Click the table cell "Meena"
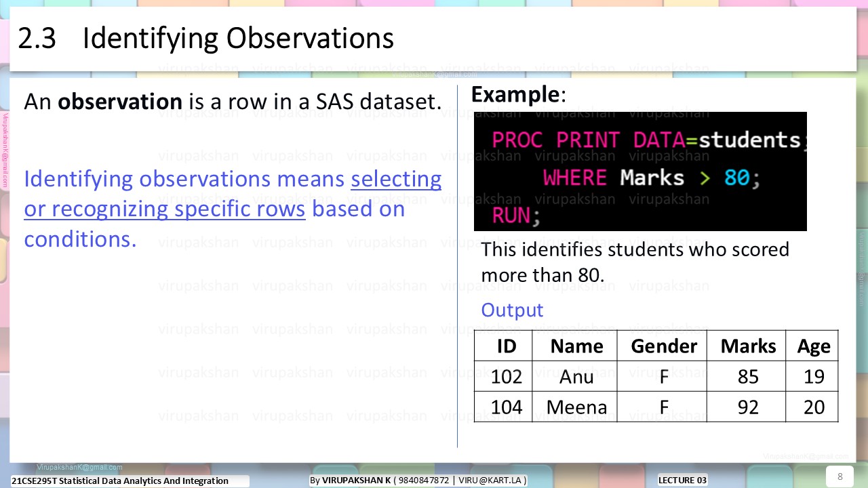 pyautogui.click(x=574, y=407)
